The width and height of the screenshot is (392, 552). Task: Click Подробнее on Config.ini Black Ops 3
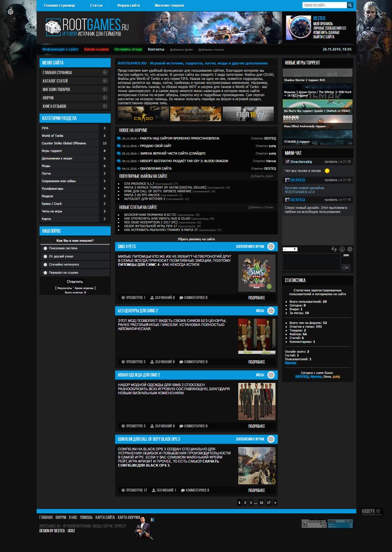[x=257, y=490]
